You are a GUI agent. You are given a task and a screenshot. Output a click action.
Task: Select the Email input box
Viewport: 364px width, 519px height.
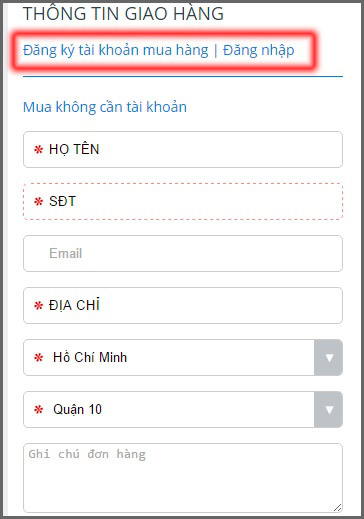183,253
